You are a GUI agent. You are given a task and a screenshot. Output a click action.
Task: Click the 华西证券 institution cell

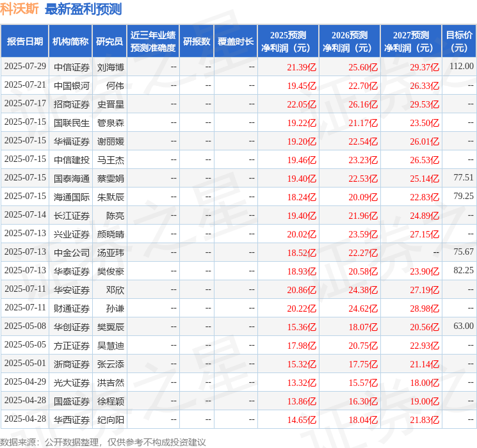[x=72, y=420]
